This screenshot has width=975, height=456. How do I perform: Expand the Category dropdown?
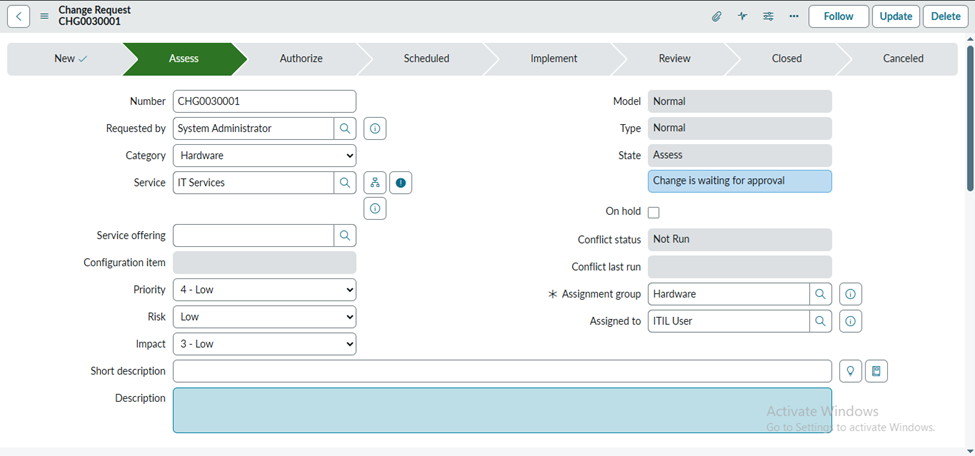264,156
